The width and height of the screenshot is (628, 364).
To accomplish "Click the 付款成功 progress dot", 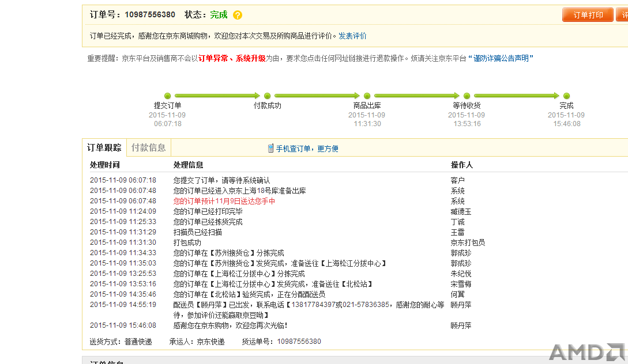I will 267,96.
